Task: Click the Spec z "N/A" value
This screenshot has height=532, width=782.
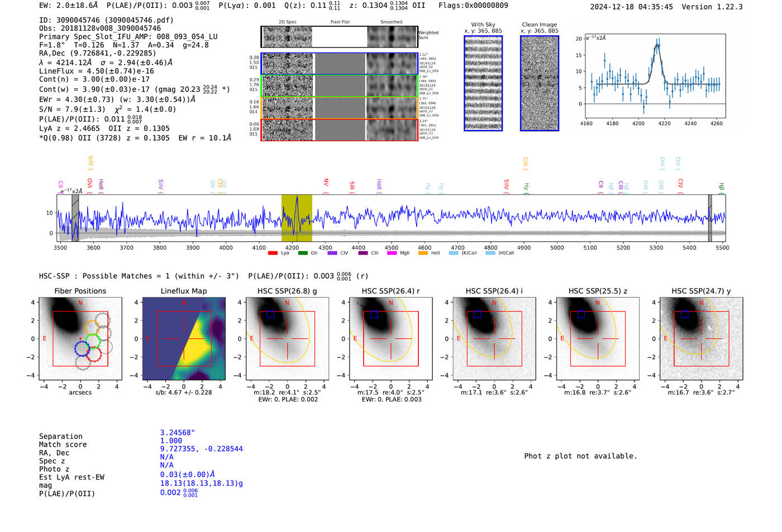Action: [x=166, y=457]
